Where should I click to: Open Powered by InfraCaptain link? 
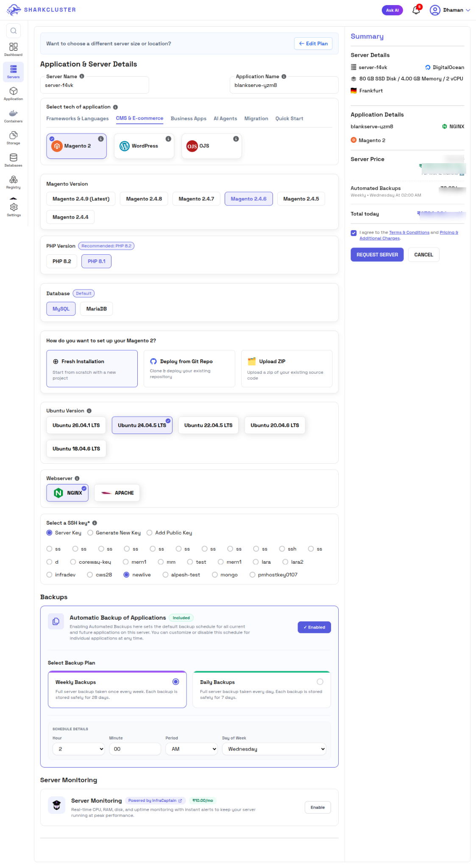(x=155, y=801)
